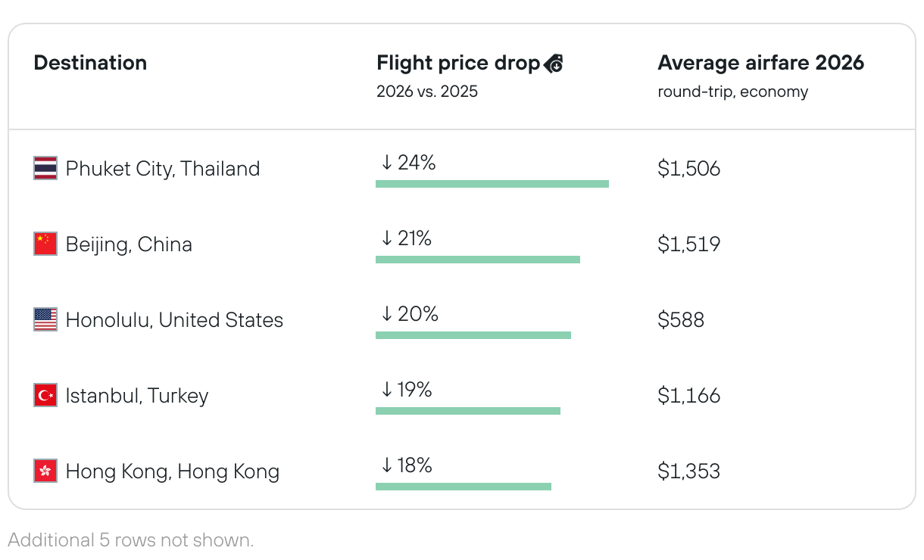The height and width of the screenshot is (560, 924).
Task: Click the $588 Honolulu average airfare
Action: click(x=681, y=319)
